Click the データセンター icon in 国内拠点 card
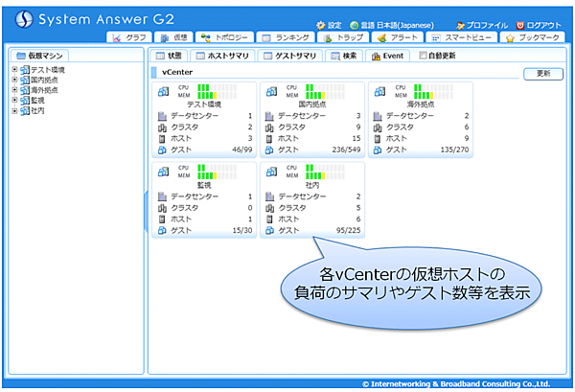This screenshot has height=392, width=575. click(x=270, y=116)
